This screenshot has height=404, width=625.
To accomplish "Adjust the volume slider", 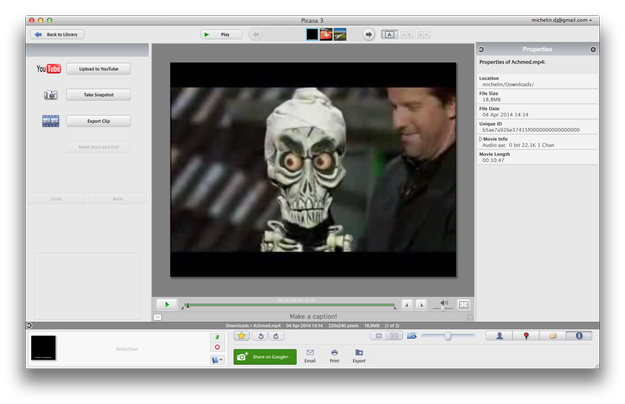I will click(442, 308).
